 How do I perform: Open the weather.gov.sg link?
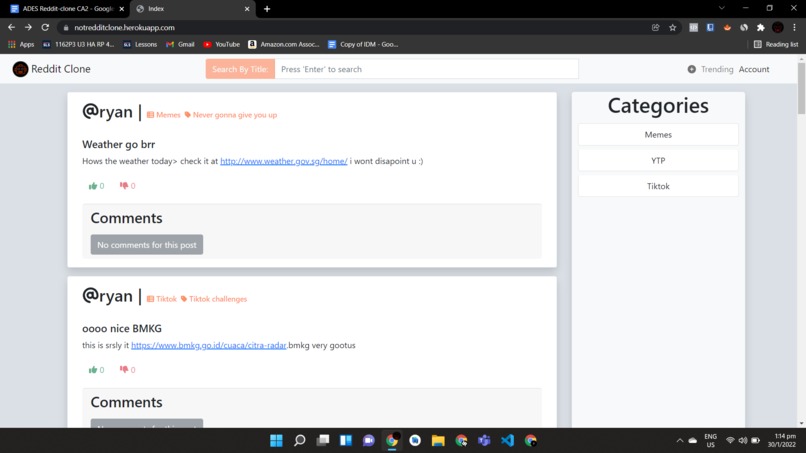click(x=284, y=161)
